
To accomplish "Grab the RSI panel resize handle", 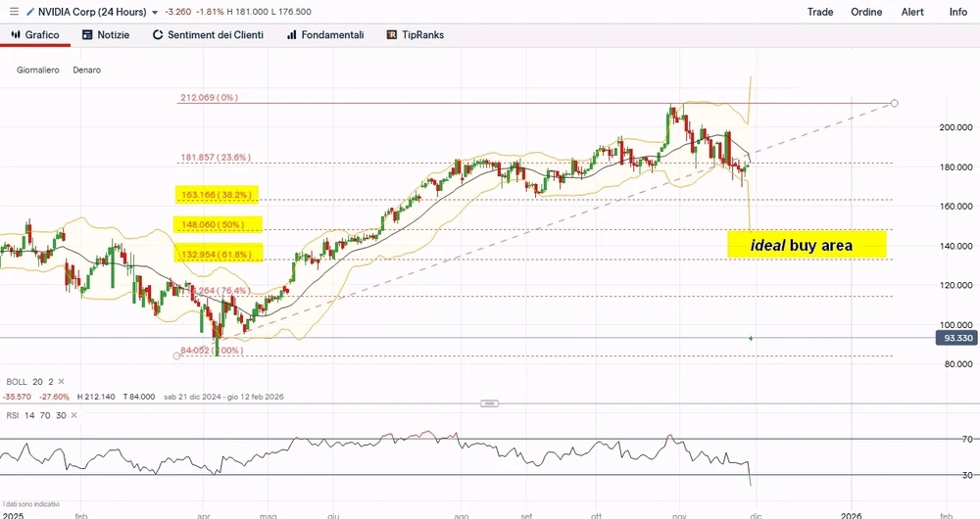I will coord(490,403).
